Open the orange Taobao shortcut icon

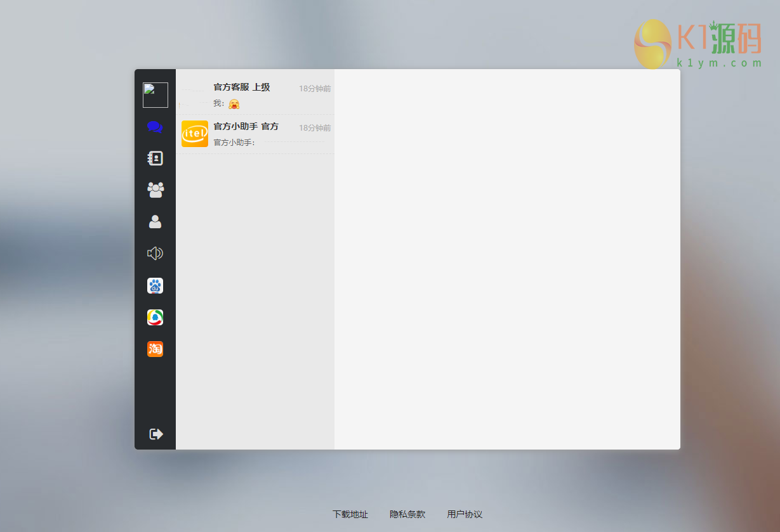(x=155, y=349)
